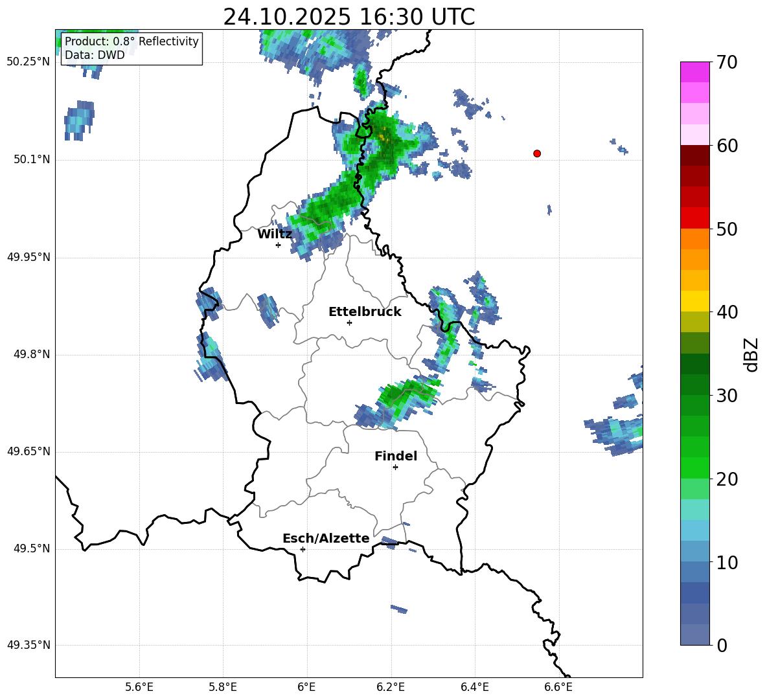Click the Product reflectivity info box
This screenshot has width=767, height=700.
point(132,48)
